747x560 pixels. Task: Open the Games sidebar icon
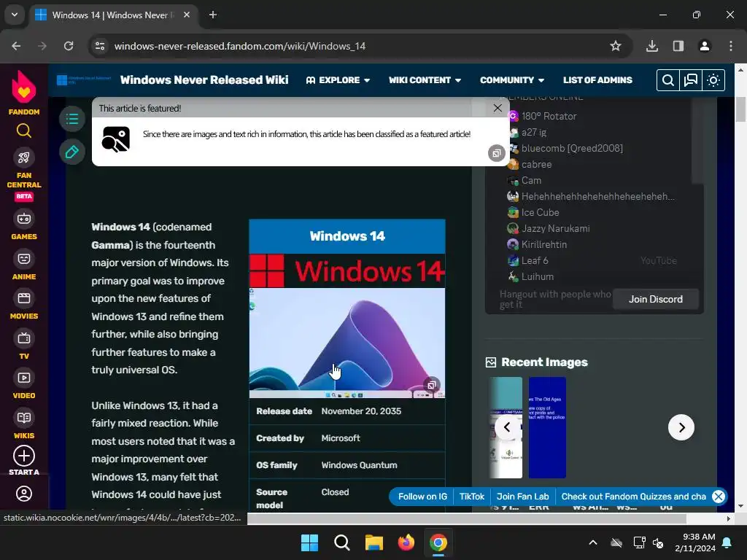click(24, 219)
